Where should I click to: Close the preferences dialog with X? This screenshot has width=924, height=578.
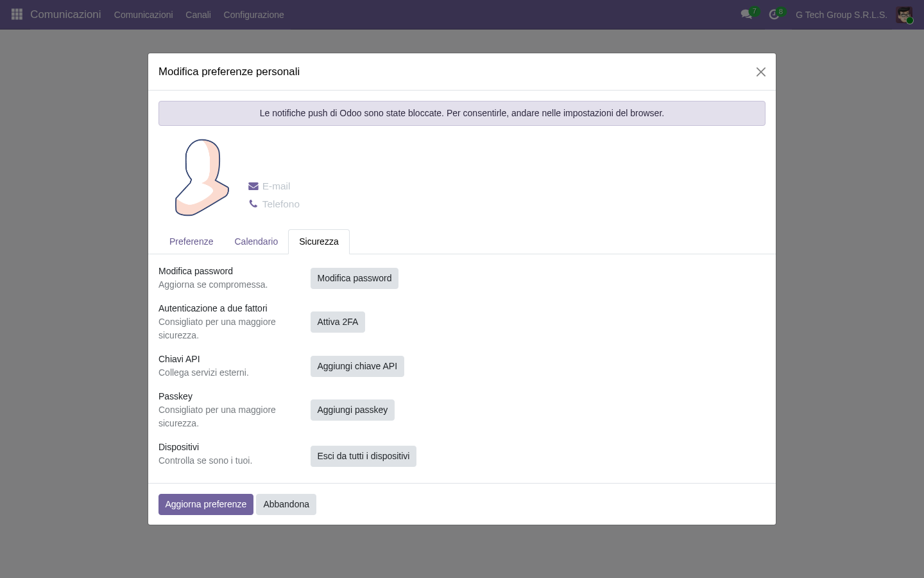click(761, 72)
